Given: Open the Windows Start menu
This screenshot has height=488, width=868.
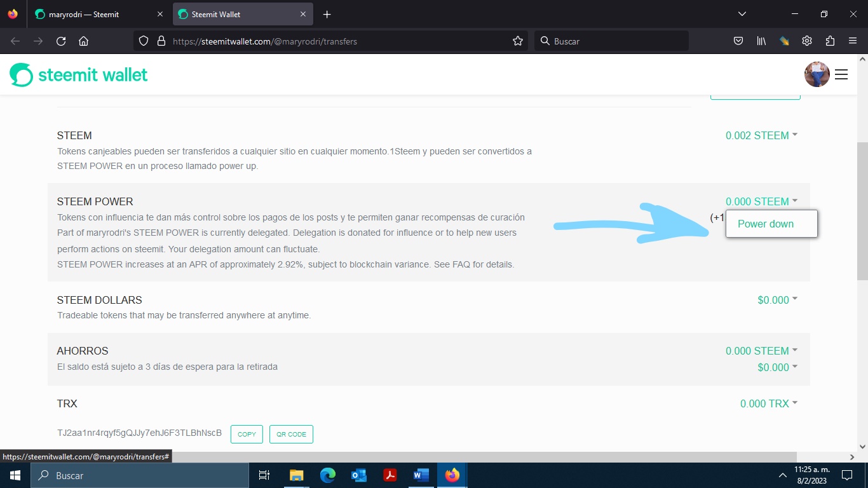Looking at the screenshot, I should tap(15, 475).
